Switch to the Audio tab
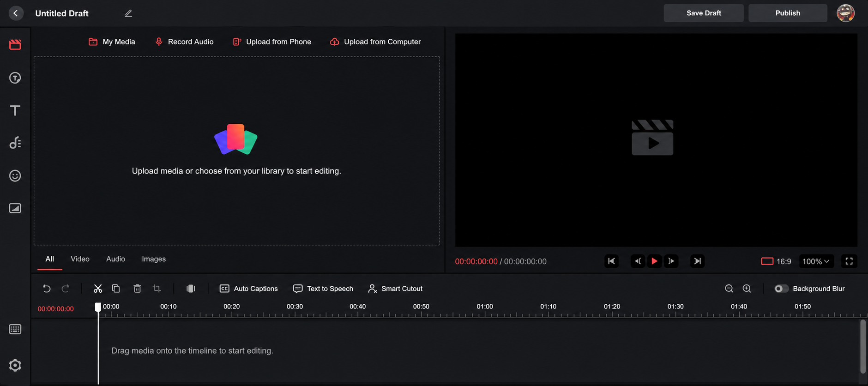Viewport: 868px width, 386px height. [115, 259]
